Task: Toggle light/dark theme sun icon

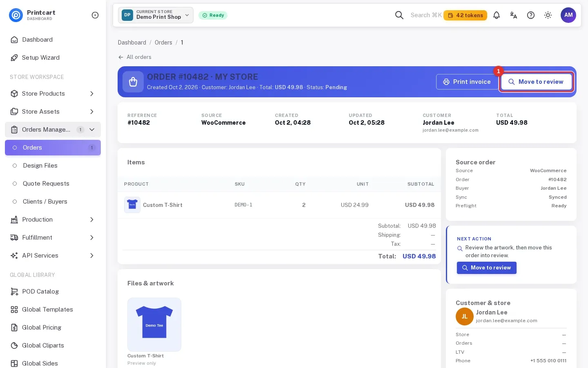Action: point(548,15)
